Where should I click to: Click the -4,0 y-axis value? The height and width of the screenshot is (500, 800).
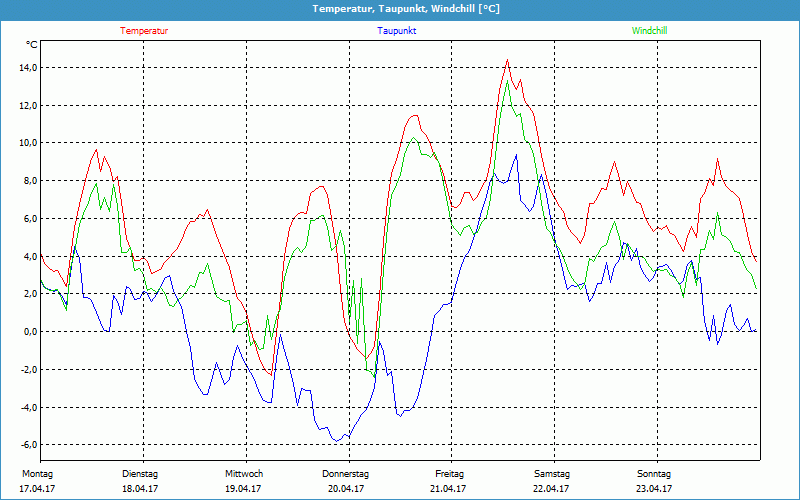pyautogui.click(x=29, y=407)
